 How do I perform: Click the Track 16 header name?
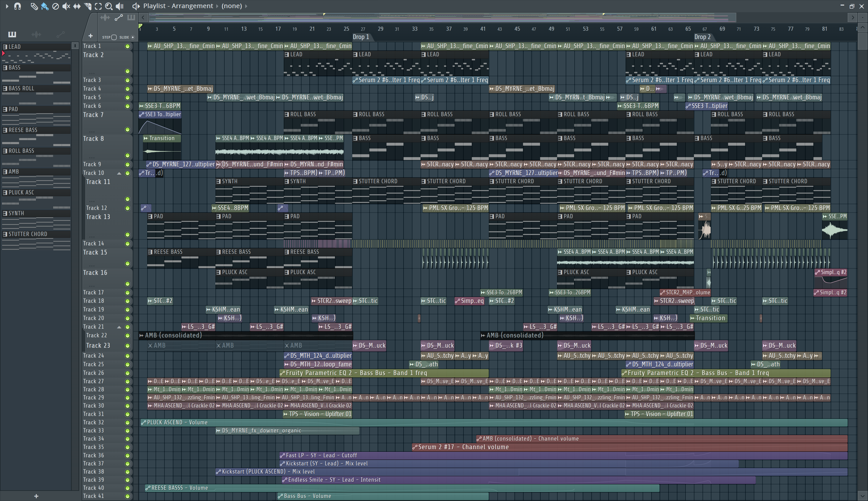pyautogui.click(x=95, y=273)
